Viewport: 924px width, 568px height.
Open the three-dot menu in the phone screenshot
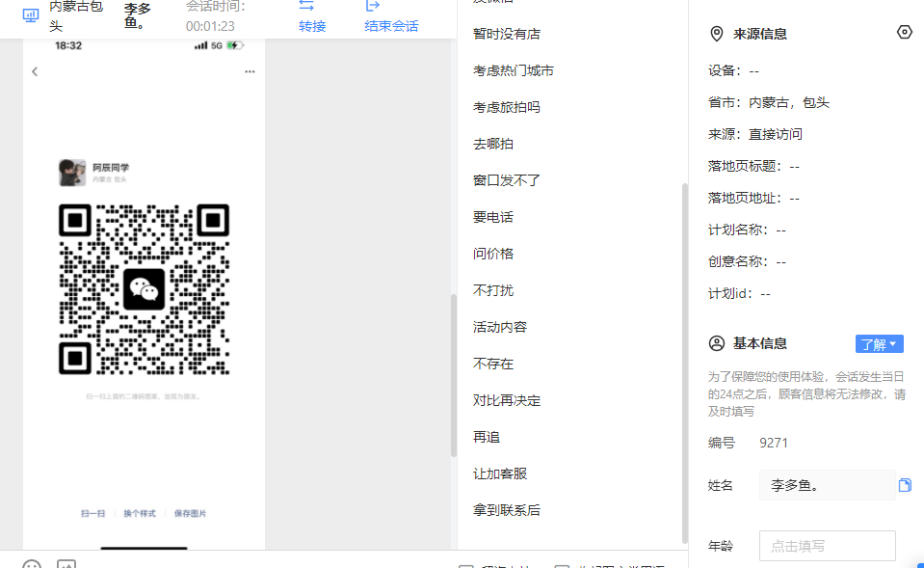[250, 71]
